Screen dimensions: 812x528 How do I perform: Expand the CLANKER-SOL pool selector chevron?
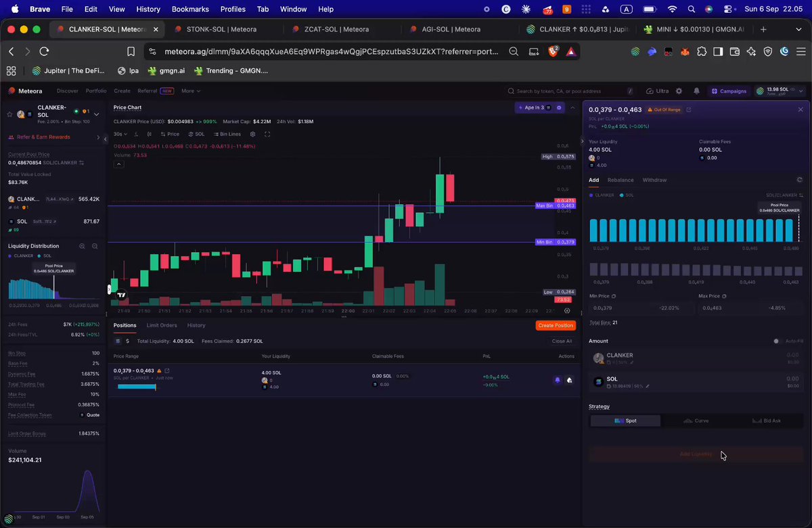[x=96, y=114]
